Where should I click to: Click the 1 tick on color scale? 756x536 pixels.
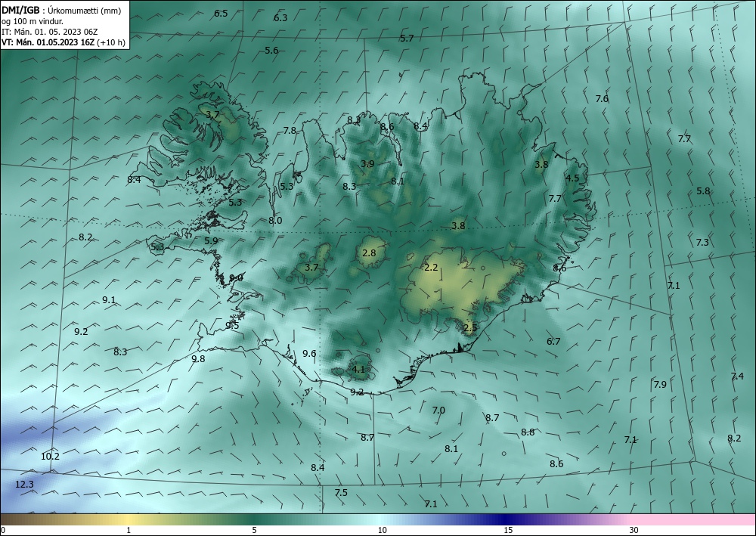[129, 530]
